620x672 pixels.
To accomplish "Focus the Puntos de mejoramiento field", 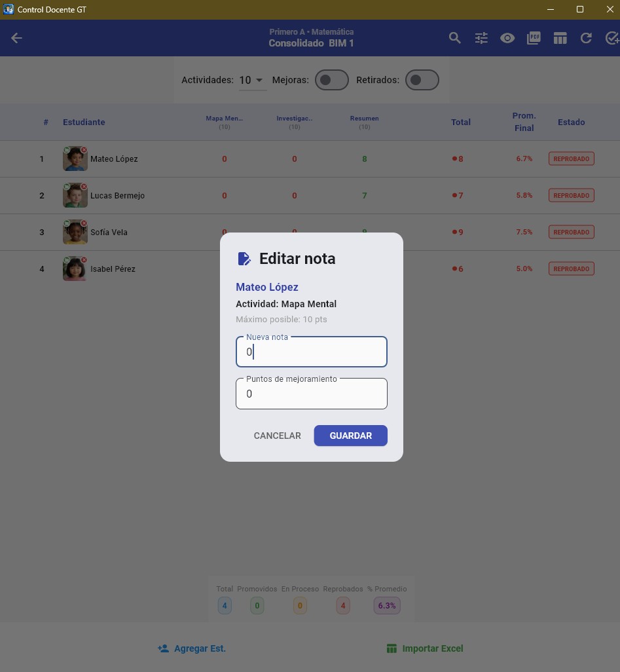I will pos(312,394).
